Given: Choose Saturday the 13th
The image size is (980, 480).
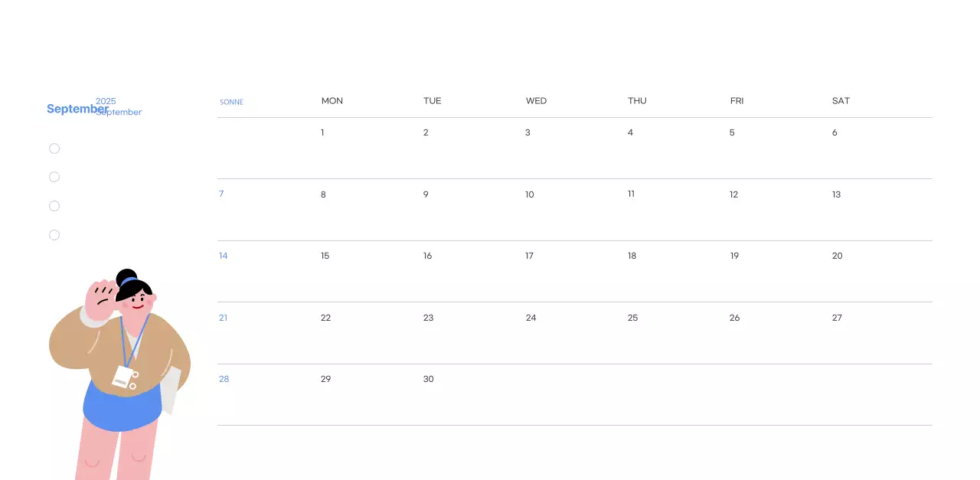Looking at the screenshot, I should coord(836,194).
